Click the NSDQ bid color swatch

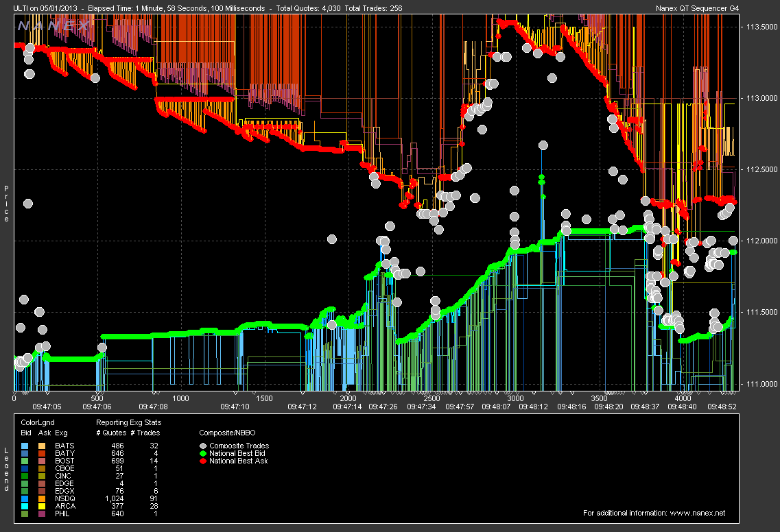[x=25, y=498]
